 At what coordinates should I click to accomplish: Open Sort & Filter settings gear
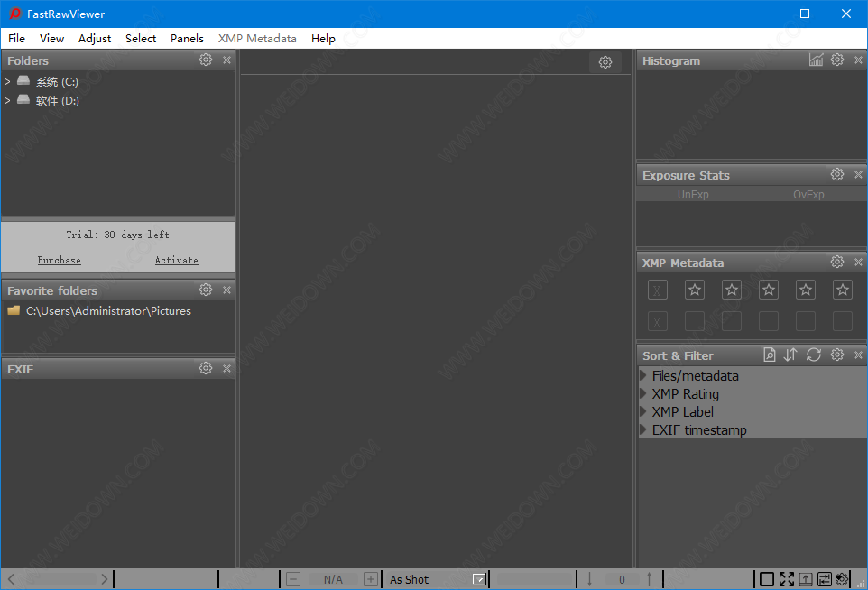pyautogui.click(x=837, y=355)
